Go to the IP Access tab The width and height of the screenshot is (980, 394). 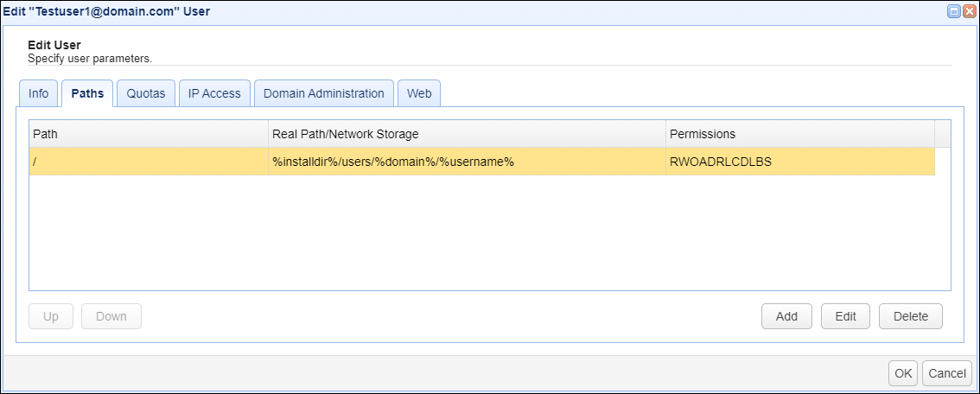pyautogui.click(x=214, y=93)
